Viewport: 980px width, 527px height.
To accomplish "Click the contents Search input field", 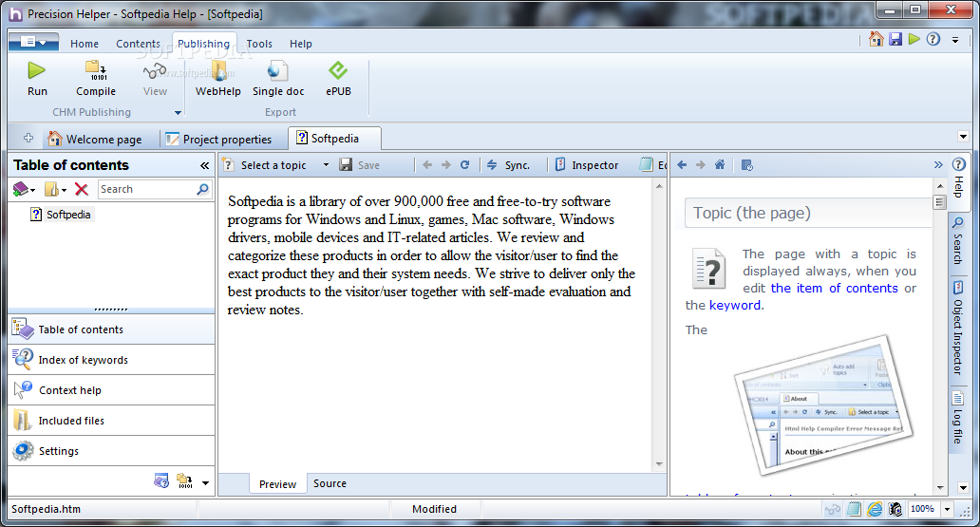I will 147,189.
